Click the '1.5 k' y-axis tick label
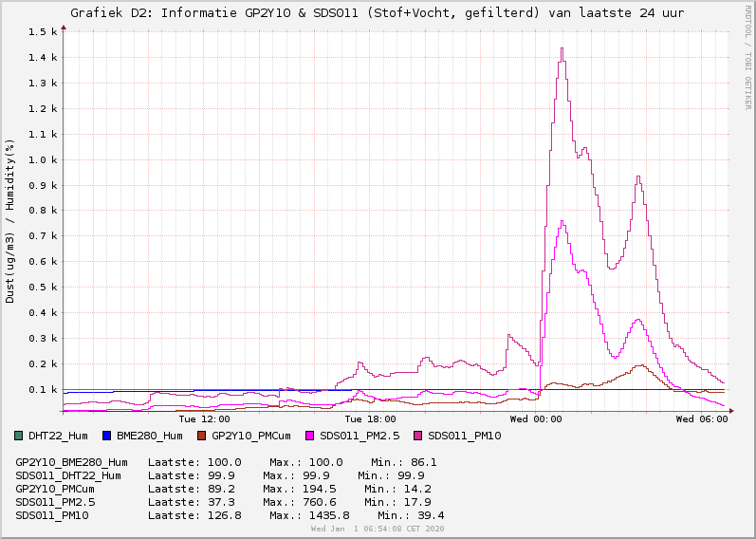756x539 pixels. 43,32
